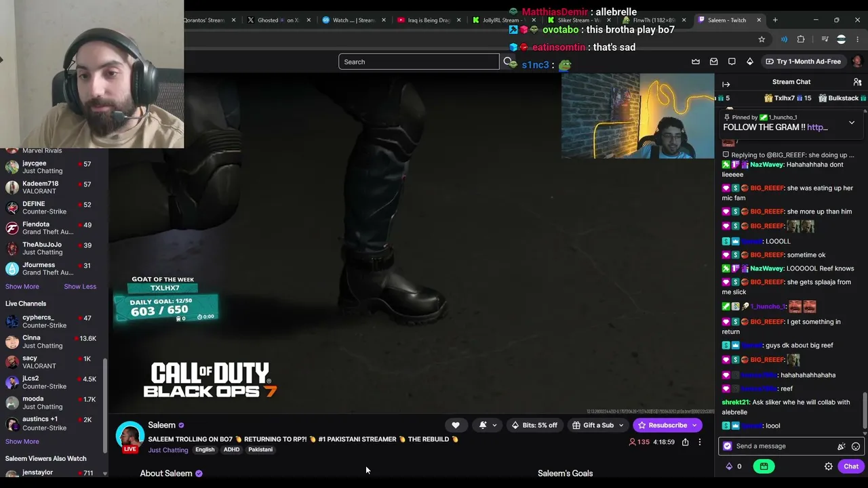Select the ADHD stream tag
This screenshot has width=868, height=488.
[231, 450]
